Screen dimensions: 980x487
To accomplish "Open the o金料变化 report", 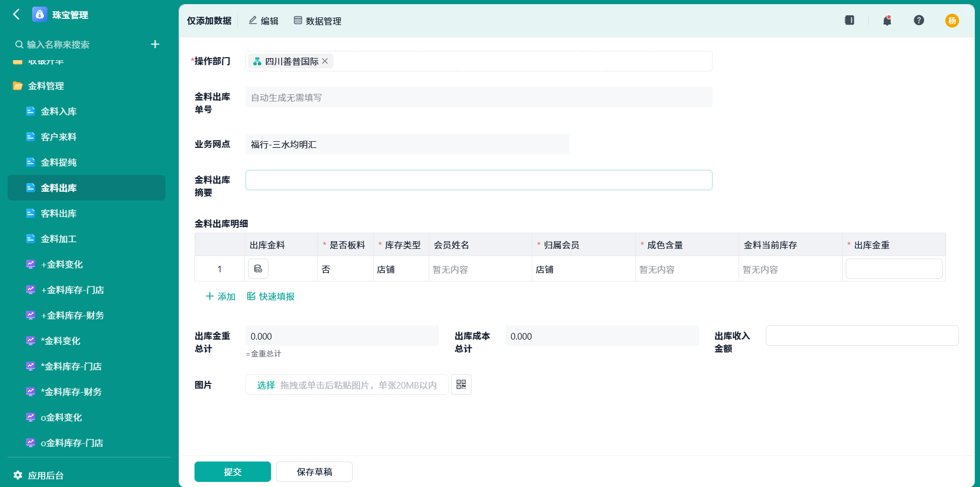I will tap(87, 417).
